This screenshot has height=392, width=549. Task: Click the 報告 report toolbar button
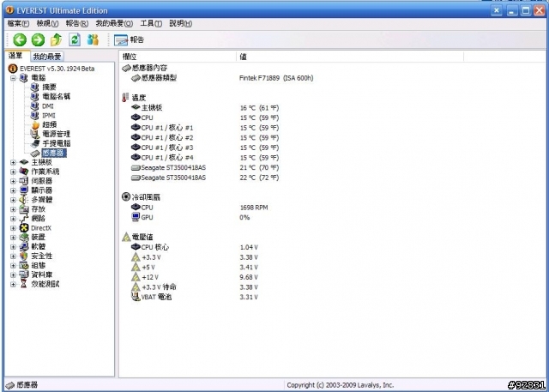(129, 40)
